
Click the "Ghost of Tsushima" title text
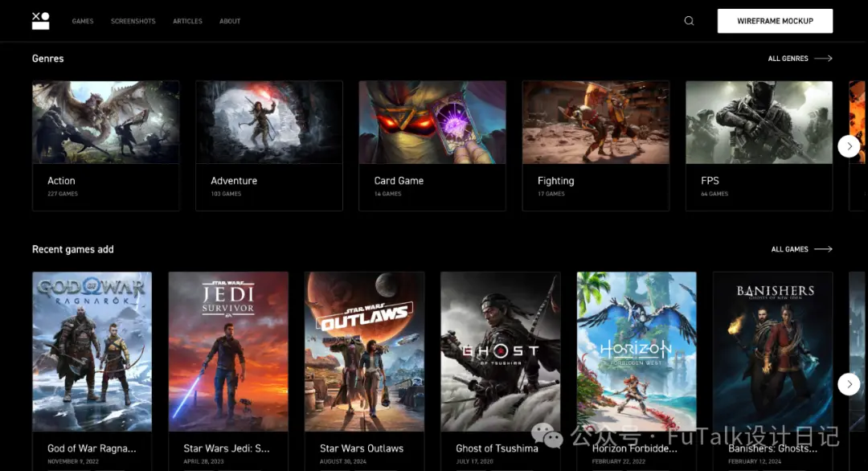click(x=497, y=448)
